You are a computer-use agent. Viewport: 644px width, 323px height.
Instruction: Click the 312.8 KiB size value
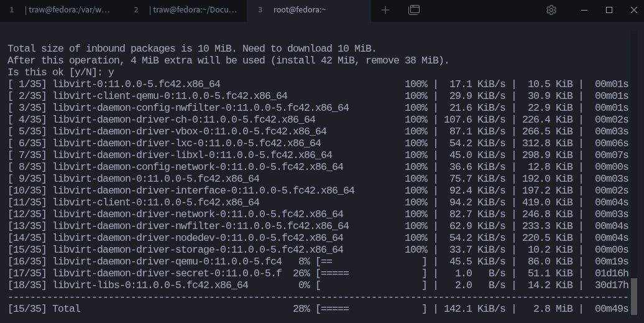pos(548,143)
